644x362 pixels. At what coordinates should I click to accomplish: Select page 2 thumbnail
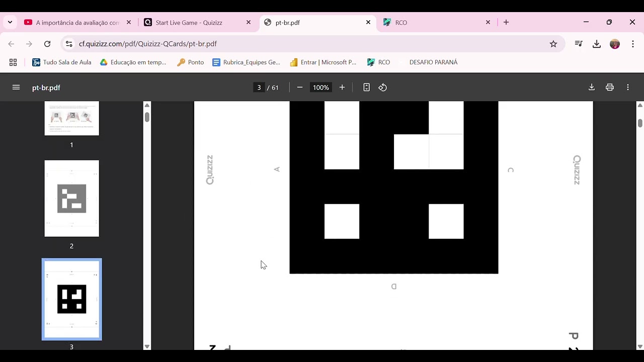pos(72,199)
